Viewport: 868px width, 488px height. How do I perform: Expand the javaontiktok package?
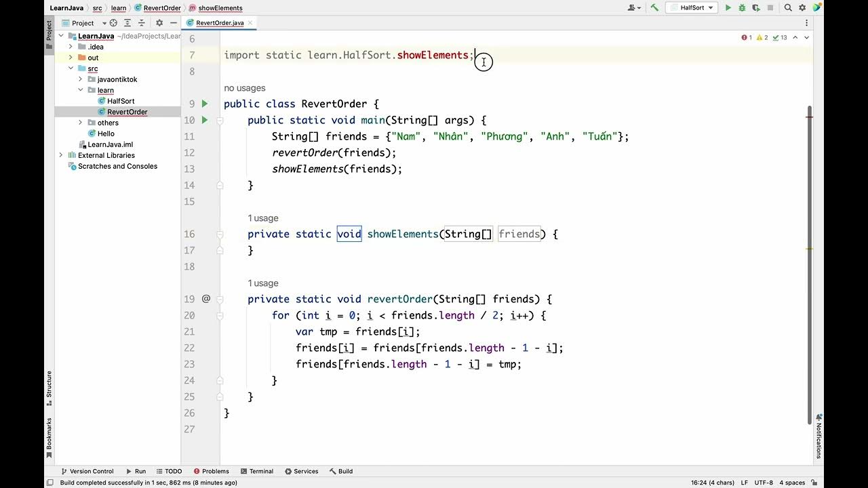pyautogui.click(x=80, y=79)
